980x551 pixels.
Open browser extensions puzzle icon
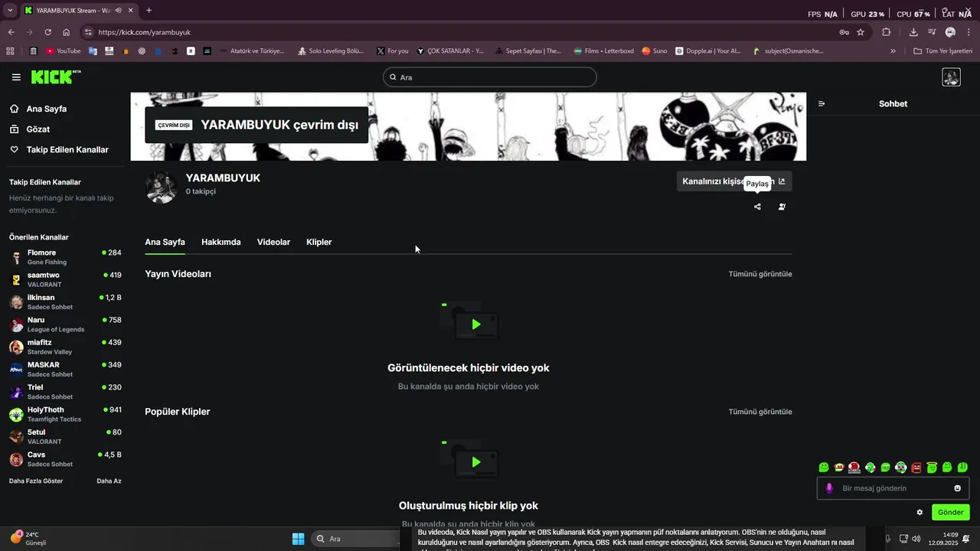(887, 32)
